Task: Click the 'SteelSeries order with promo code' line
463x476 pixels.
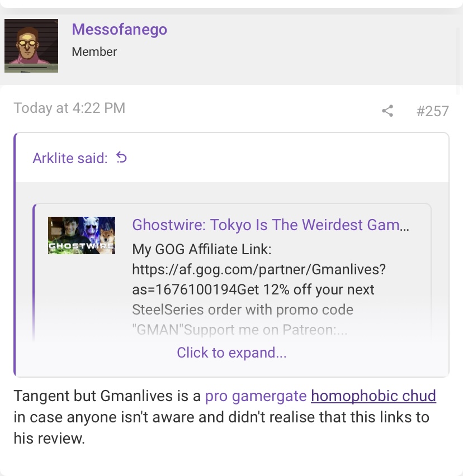Action: [x=243, y=310]
